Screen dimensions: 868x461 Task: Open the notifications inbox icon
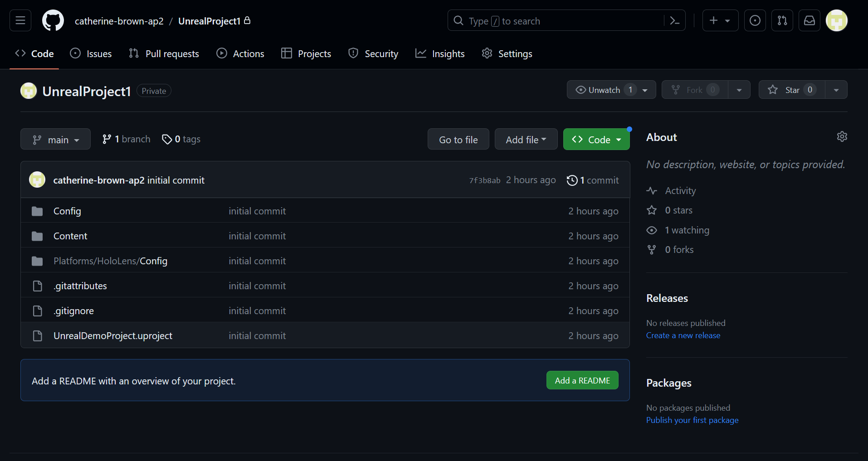point(809,20)
